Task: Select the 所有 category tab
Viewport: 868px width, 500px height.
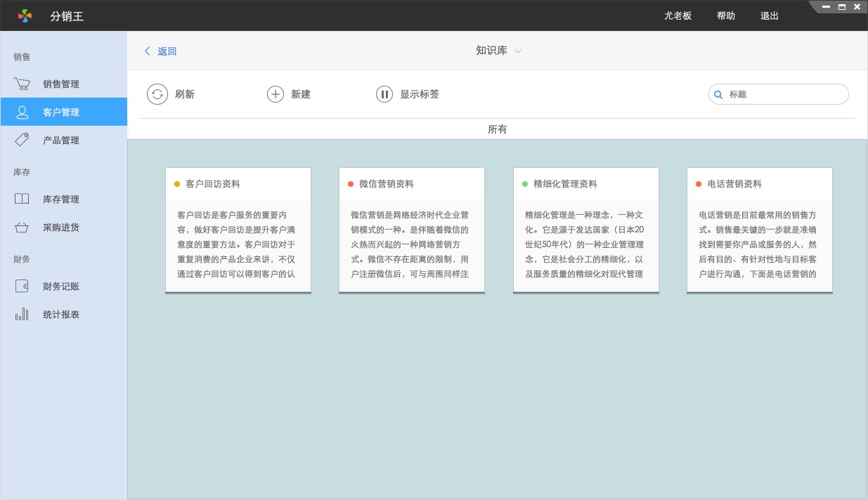Action: click(x=498, y=129)
